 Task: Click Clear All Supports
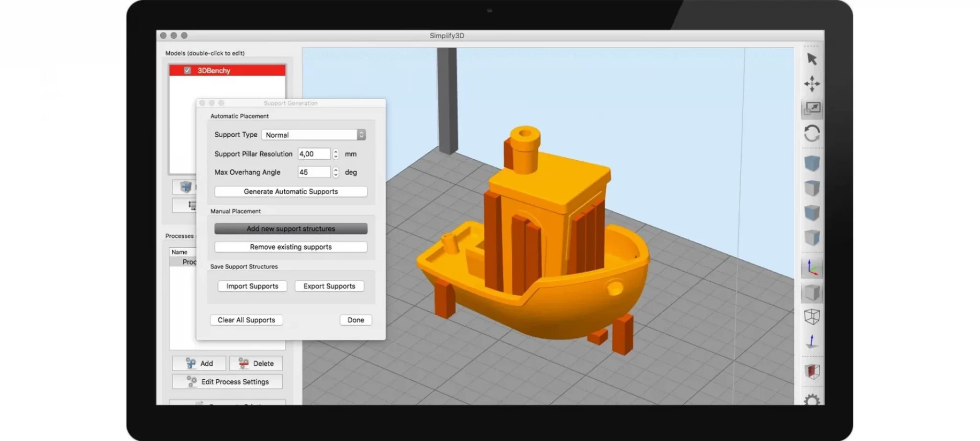246,320
